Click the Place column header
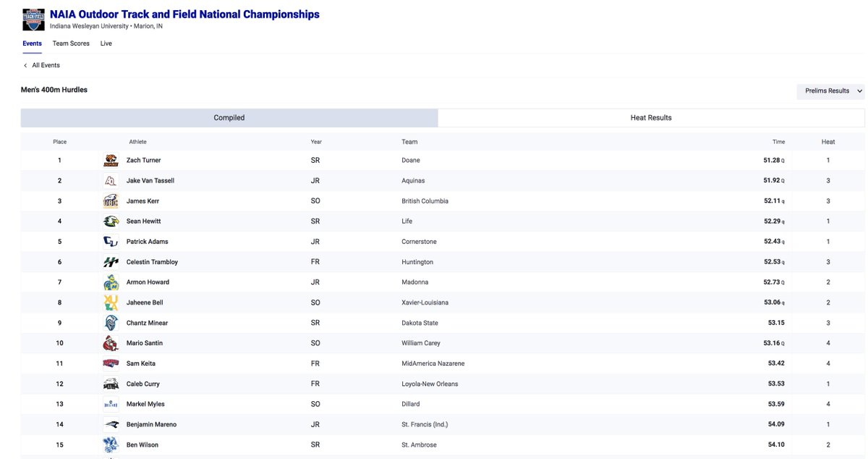 point(59,142)
